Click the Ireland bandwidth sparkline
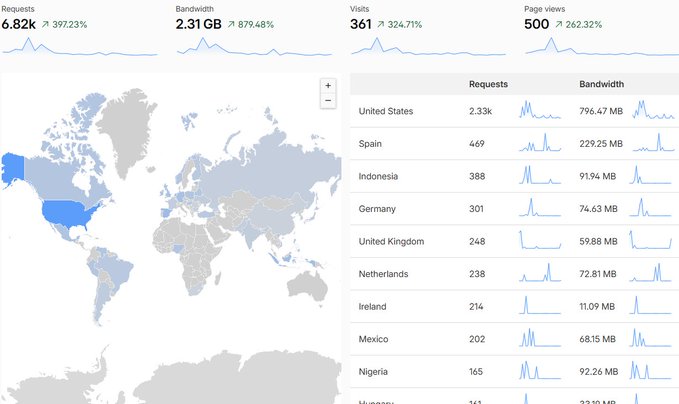Viewport: 679px width, 404px height. click(x=650, y=305)
